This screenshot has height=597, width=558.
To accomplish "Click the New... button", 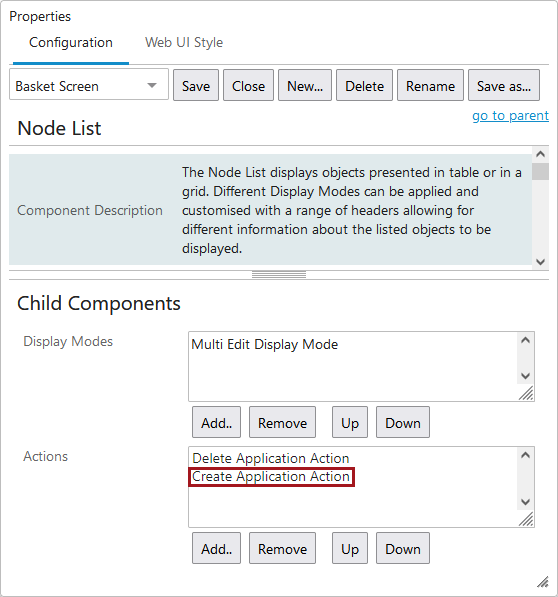I will [x=305, y=85].
